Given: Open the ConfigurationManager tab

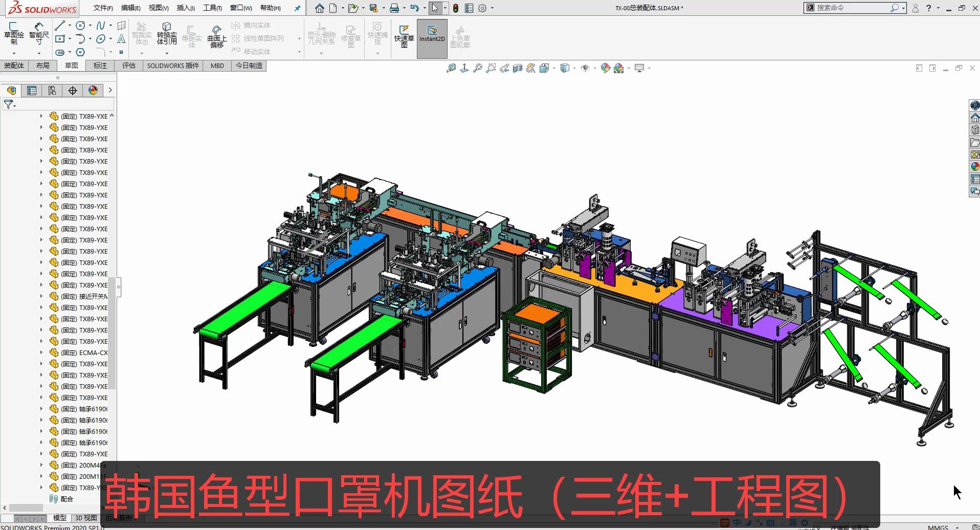Looking at the screenshot, I should (x=52, y=91).
